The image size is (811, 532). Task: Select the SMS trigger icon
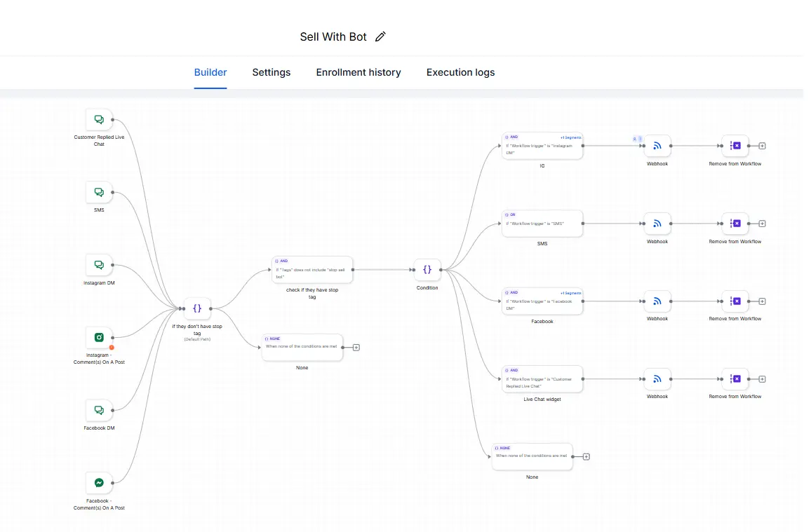point(99,193)
